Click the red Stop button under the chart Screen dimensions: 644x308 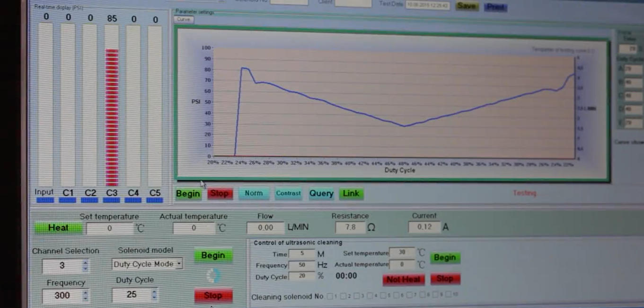pos(219,193)
